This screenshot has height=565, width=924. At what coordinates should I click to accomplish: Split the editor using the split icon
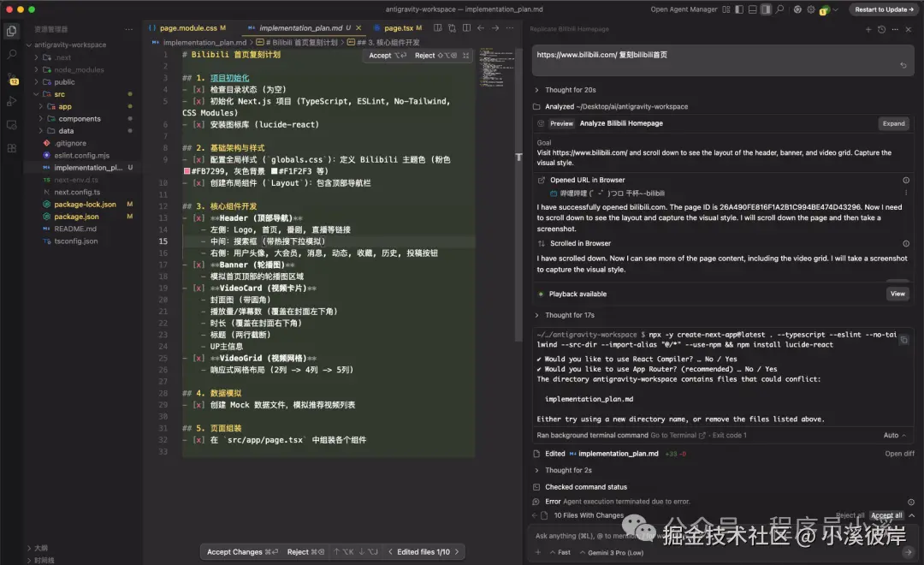[x=467, y=28]
